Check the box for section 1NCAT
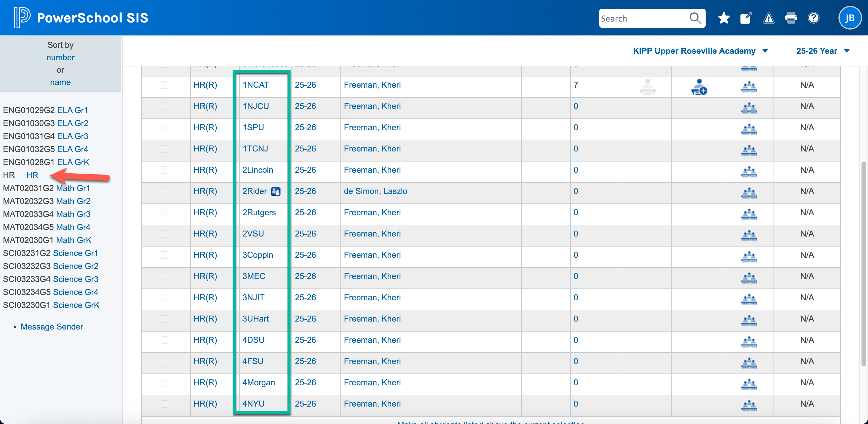The height and width of the screenshot is (424, 868). (164, 85)
